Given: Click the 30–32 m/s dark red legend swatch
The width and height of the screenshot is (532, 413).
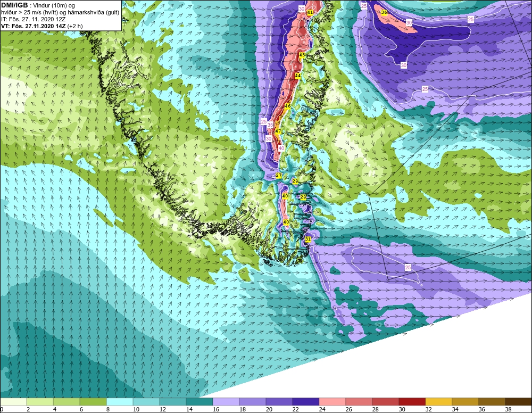Looking at the screenshot, I should (x=412, y=402).
